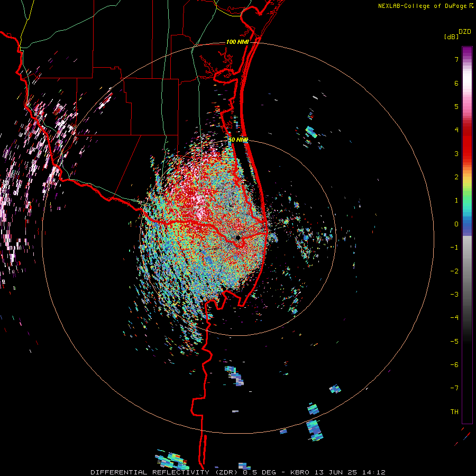
Task: Click the 6 value on the color scale
Action: coord(456,83)
